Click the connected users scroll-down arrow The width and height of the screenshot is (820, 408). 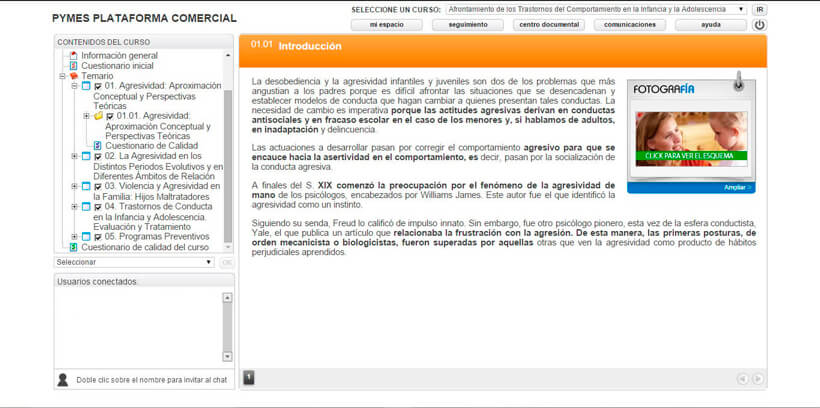point(227,357)
